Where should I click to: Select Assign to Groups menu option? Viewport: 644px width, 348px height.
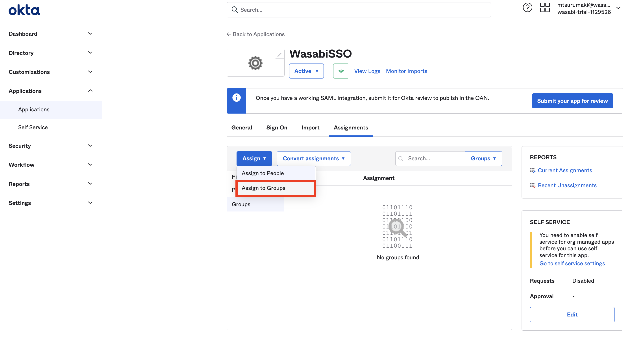(x=276, y=188)
